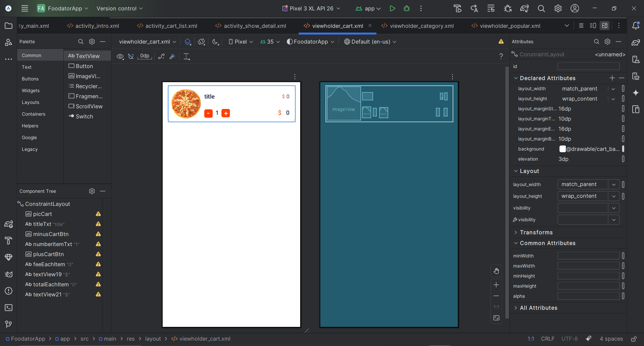Open the Problems tool window icon

[x=9, y=291]
